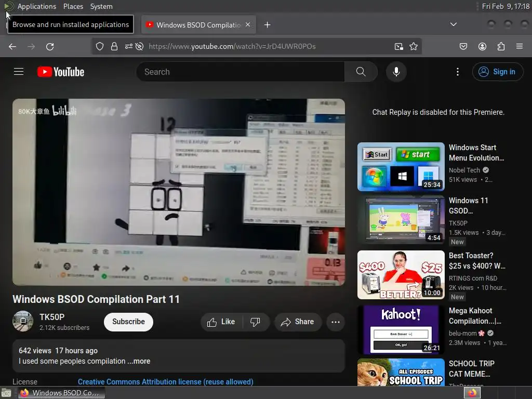This screenshot has width=532, height=399.
Task: Click the forward navigation arrow
Action: pos(31,46)
